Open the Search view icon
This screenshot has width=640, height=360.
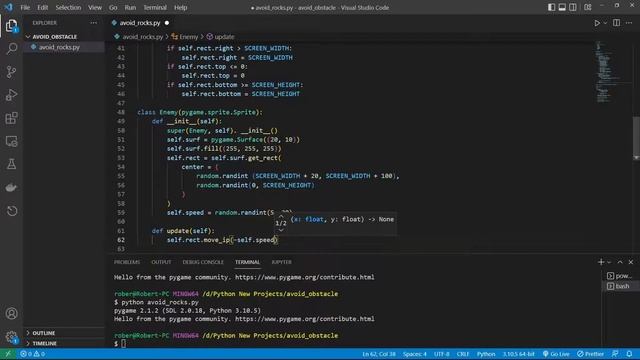coord(11,49)
